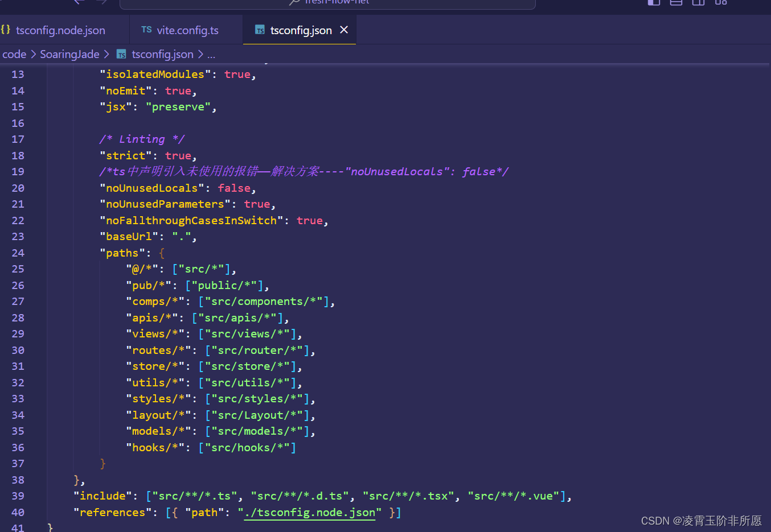Click the "noEmit" key
Screen dimensions: 771x532
point(126,90)
